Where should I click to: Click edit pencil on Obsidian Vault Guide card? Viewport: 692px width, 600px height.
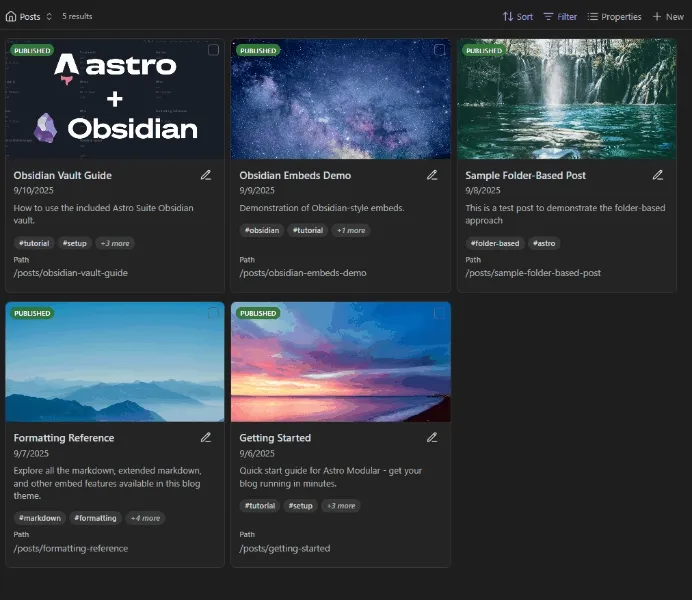pyautogui.click(x=206, y=175)
